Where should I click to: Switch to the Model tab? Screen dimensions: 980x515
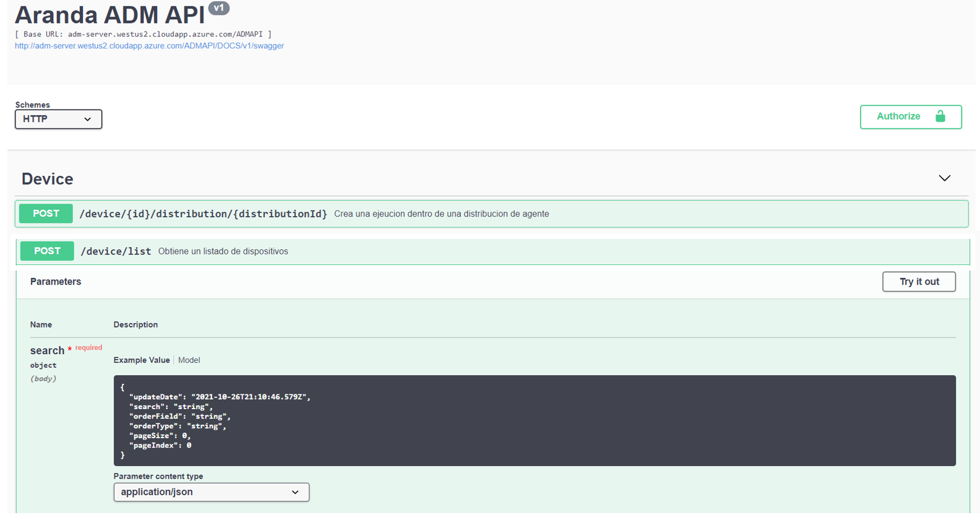[x=189, y=360]
